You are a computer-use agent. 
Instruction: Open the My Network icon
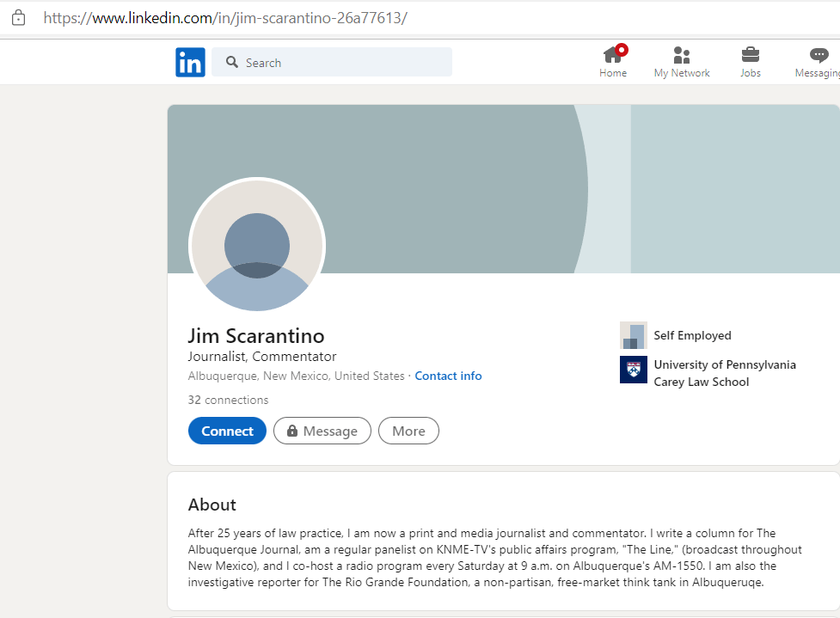click(682, 55)
